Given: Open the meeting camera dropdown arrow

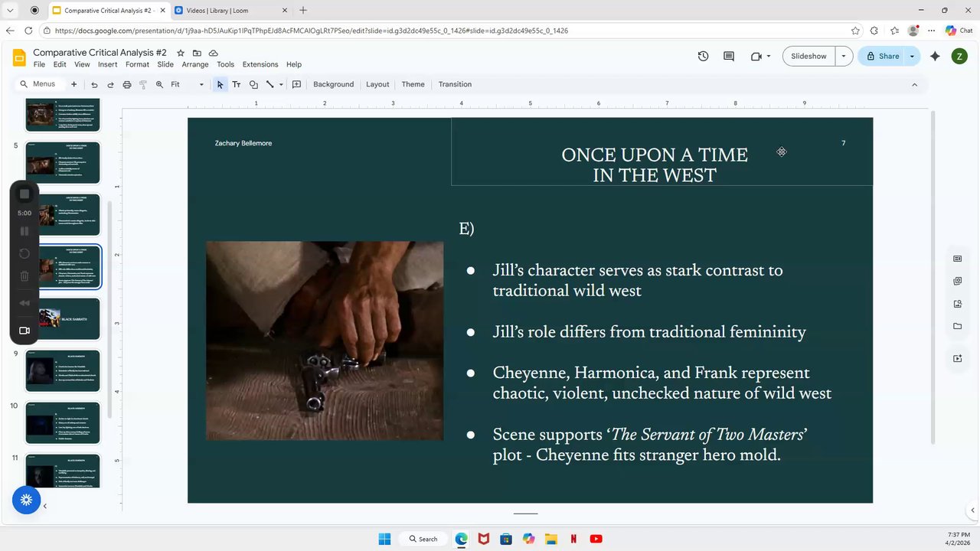Looking at the screenshot, I should pyautogui.click(x=768, y=56).
